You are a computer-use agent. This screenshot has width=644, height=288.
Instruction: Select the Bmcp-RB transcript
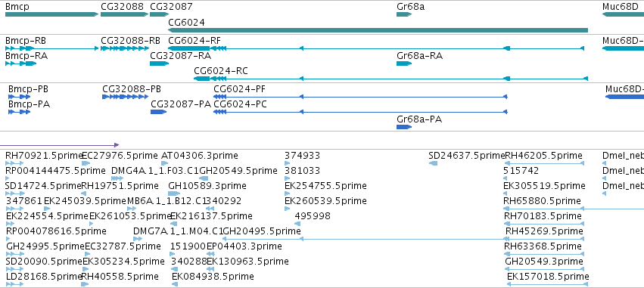click(x=51, y=48)
